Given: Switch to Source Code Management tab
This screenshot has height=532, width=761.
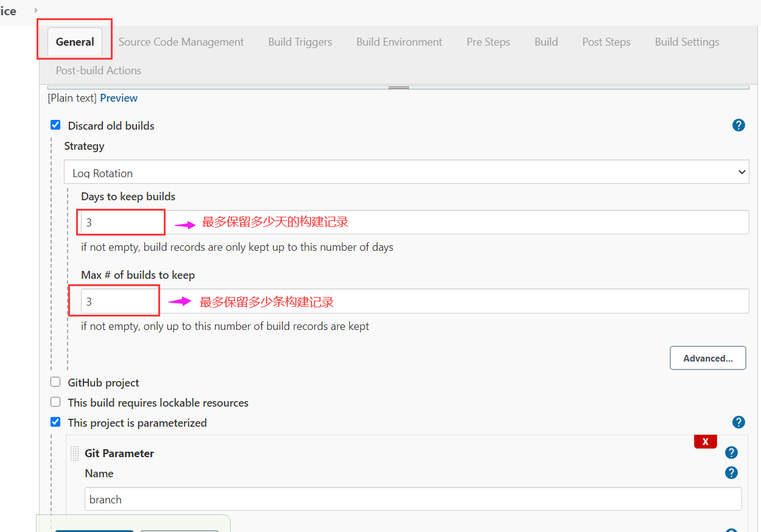Looking at the screenshot, I should (x=181, y=42).
